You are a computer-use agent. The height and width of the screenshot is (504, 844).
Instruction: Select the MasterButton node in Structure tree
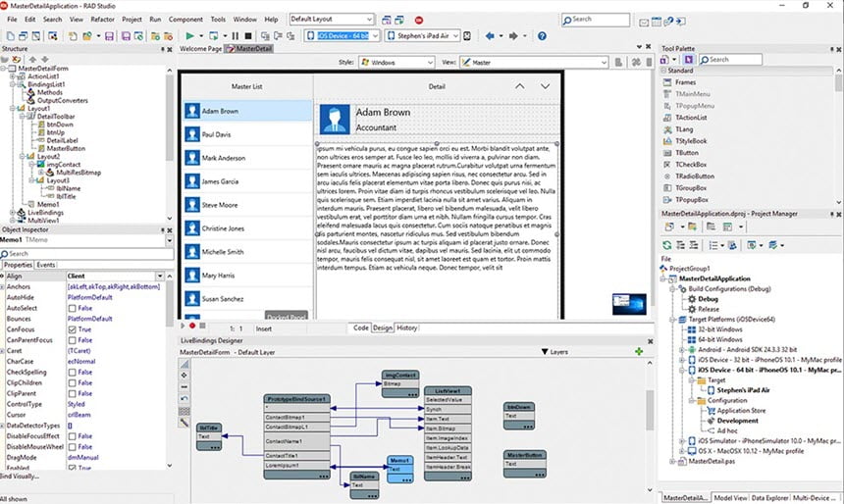pyautogui.click(x=66, y=148)
